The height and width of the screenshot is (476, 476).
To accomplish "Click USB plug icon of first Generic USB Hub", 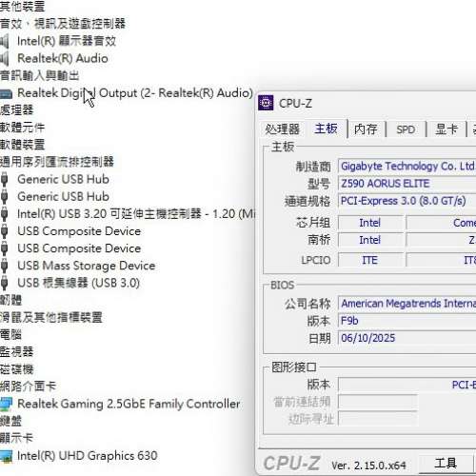I will tap(5, 179).
